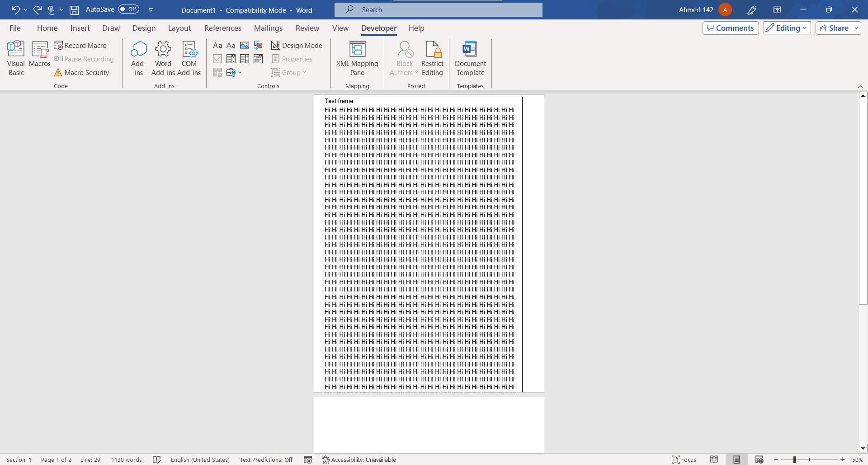
Task: Expand the Undo history dropdown arrow
Action: (x=25, y=10)
